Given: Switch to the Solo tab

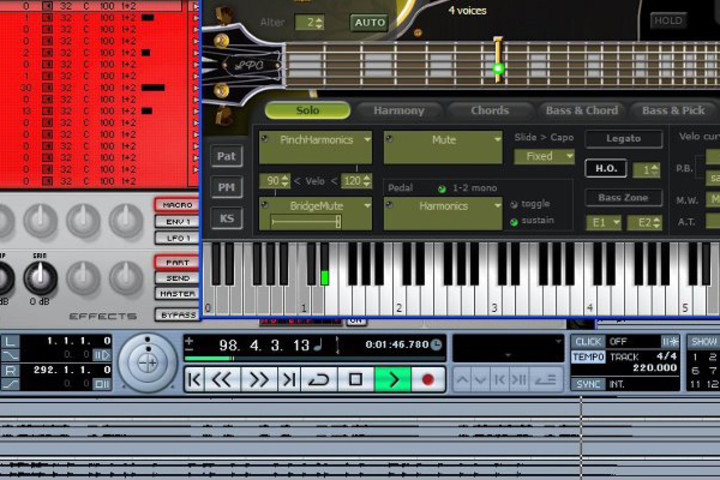Looking at the screenshot, I should [x=308, y=110].
